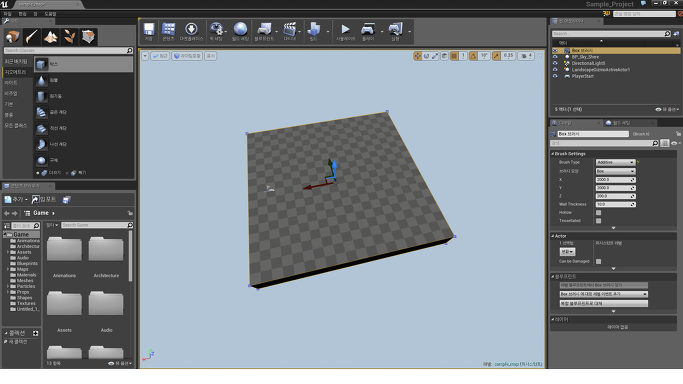
Task: Select the Geometry Editing mode icon
Action: pos(88,37)
